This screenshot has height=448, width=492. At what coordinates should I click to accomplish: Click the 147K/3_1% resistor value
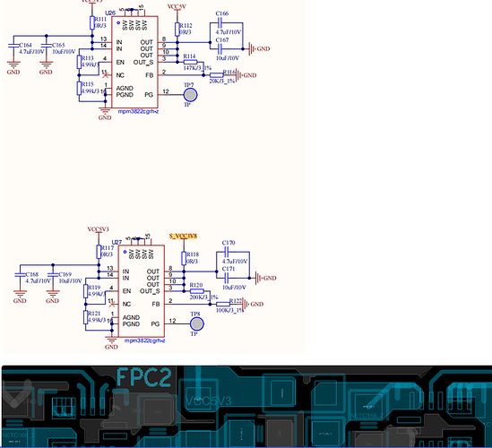pos(197,68)
